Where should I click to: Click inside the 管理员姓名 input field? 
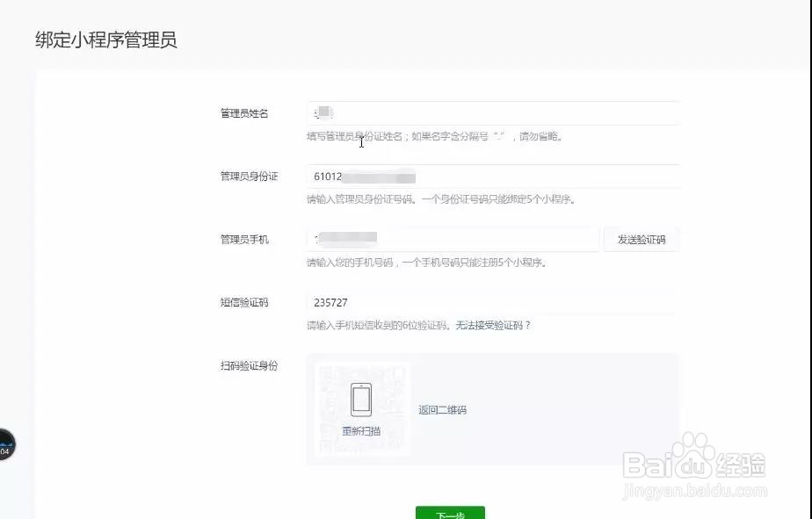point(492,112)
